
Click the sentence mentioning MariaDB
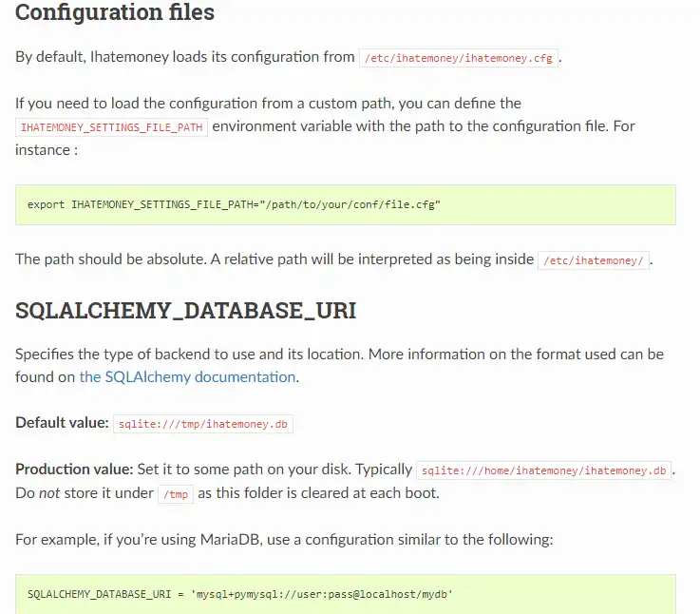pos(284,540)
